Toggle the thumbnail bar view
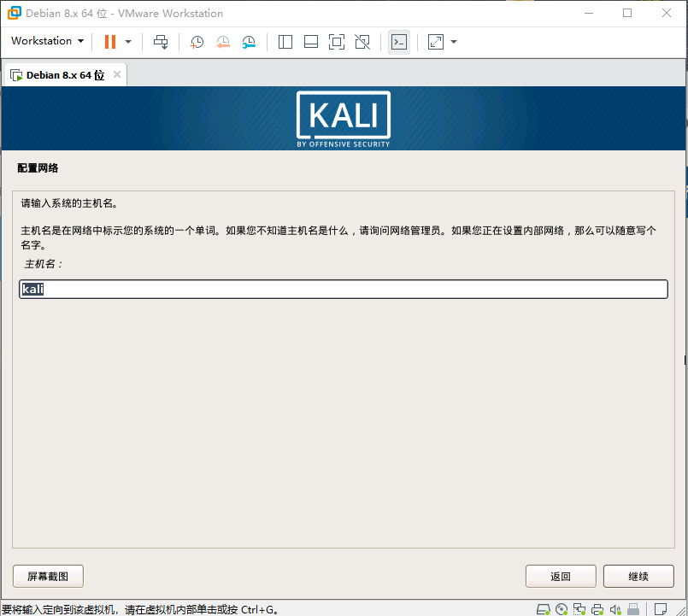 pyautogui.click(x=311, y=42)
